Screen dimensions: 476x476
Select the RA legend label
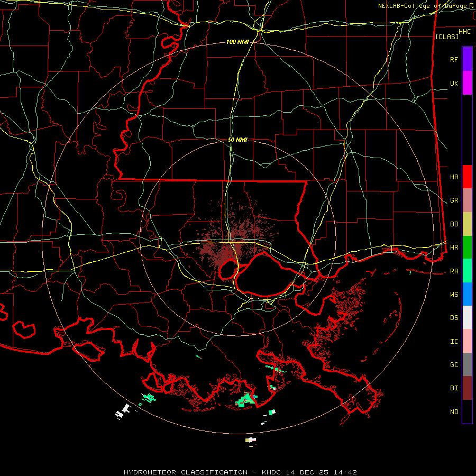click(454, 271)
